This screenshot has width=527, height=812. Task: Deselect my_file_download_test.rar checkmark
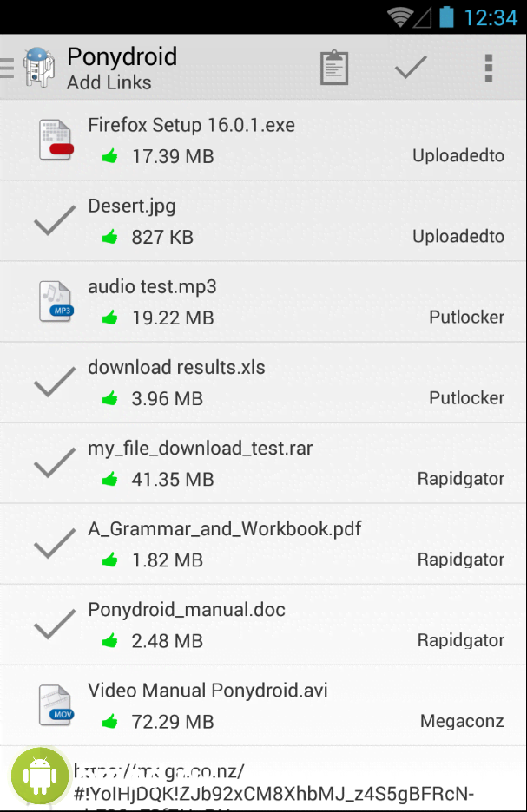tap(54, 463)
